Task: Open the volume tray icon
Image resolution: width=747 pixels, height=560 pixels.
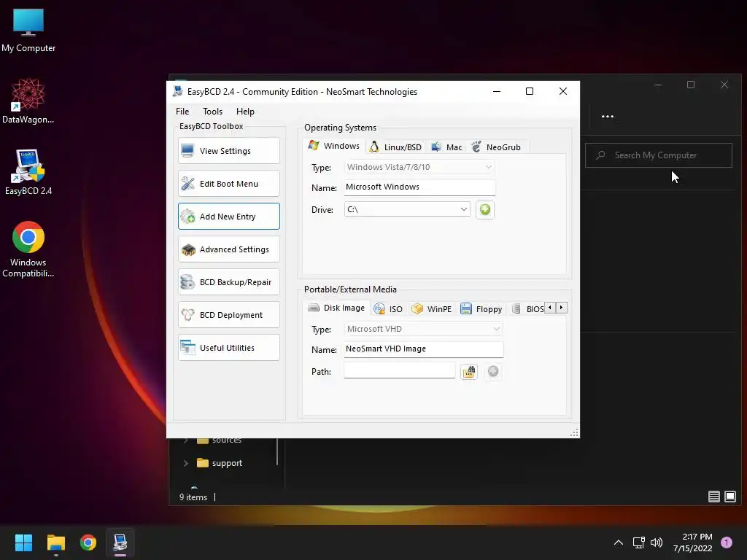Action: 657,542
